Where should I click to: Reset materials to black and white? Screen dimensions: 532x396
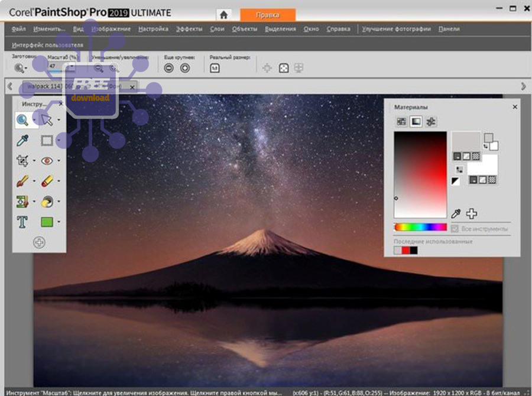point(456,181)
